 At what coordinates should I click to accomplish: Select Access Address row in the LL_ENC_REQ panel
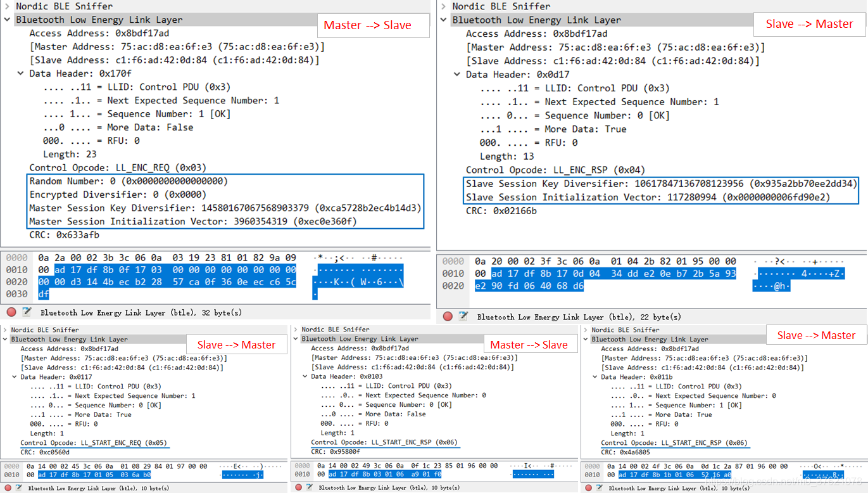tap(99, 33)
